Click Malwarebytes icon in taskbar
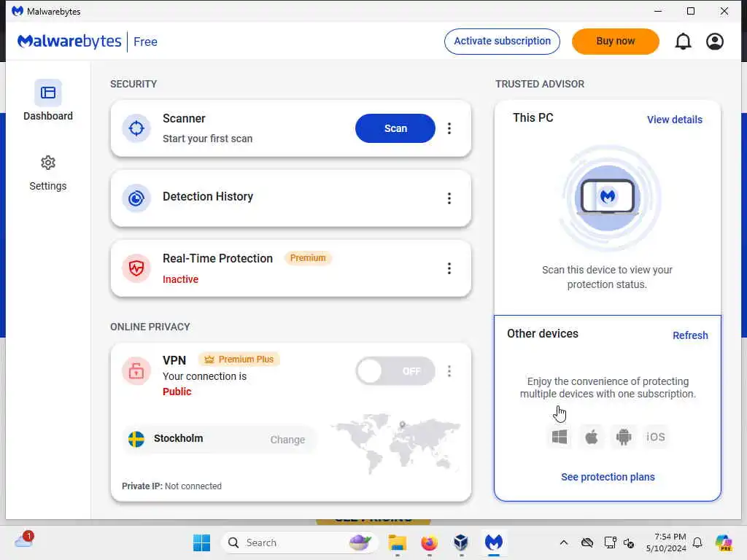 click(494, 542)
